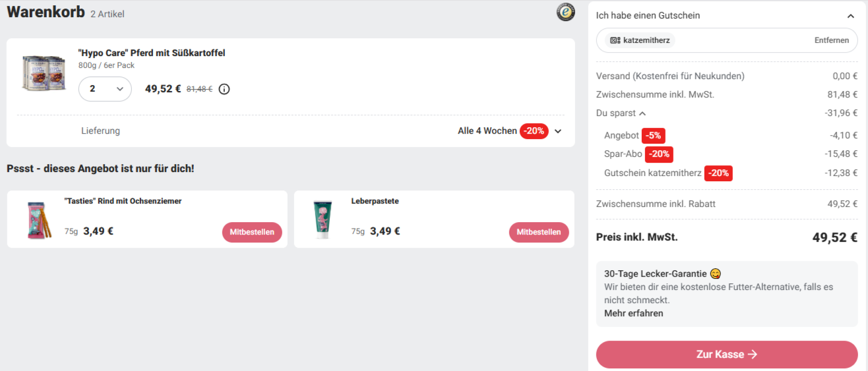Screen dimensions: 868x371
Task: Proceed with Zur Kasse button
Action: [727, 355]
